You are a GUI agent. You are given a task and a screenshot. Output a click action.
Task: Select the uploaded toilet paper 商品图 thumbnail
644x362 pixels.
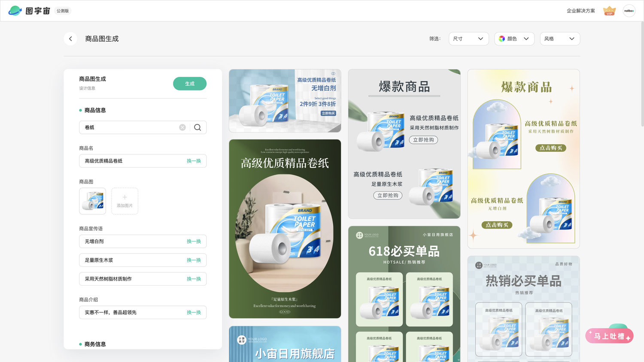tap(92, 201)
